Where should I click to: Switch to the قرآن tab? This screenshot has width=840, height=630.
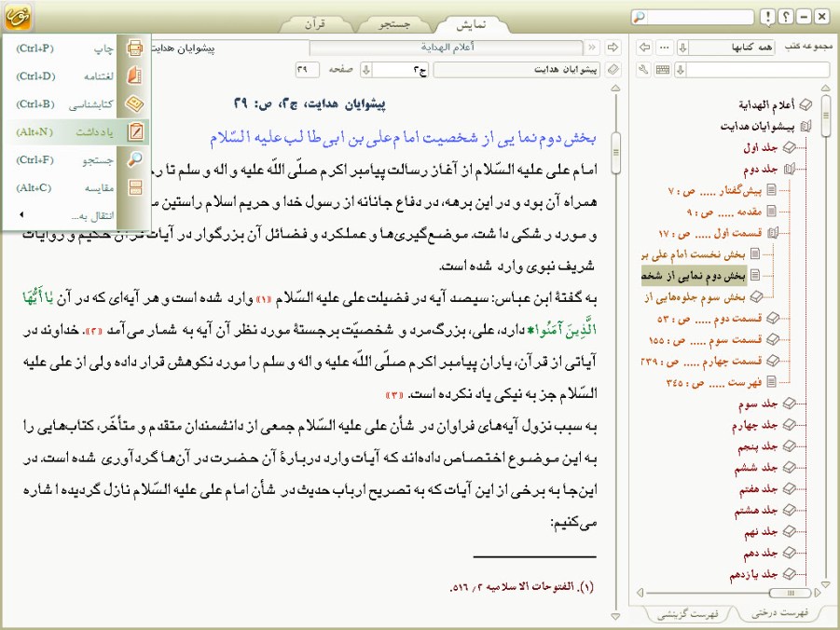click(316, 24)
